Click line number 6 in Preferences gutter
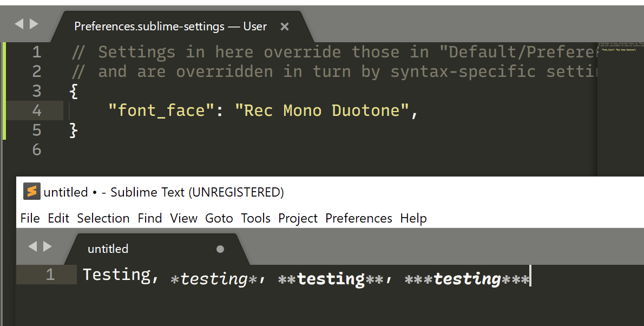 pyautogui.click(x=37, y=149)
